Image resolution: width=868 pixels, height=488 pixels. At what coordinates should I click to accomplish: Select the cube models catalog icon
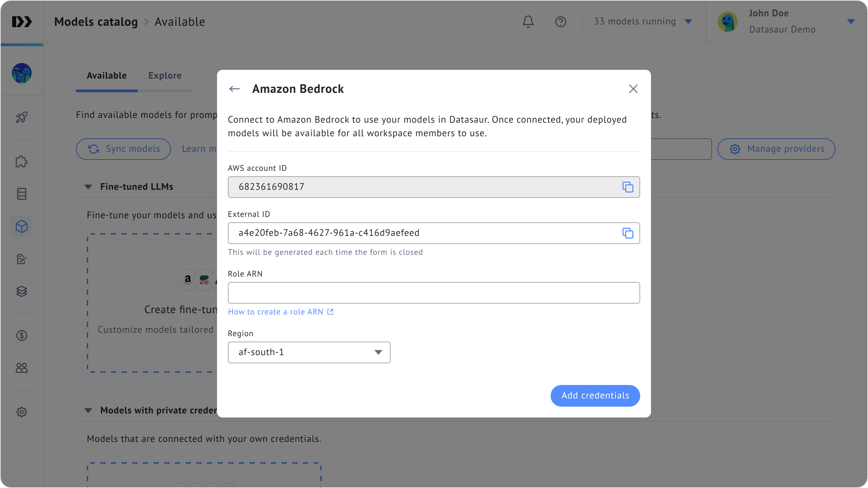[x=22, y=226]
